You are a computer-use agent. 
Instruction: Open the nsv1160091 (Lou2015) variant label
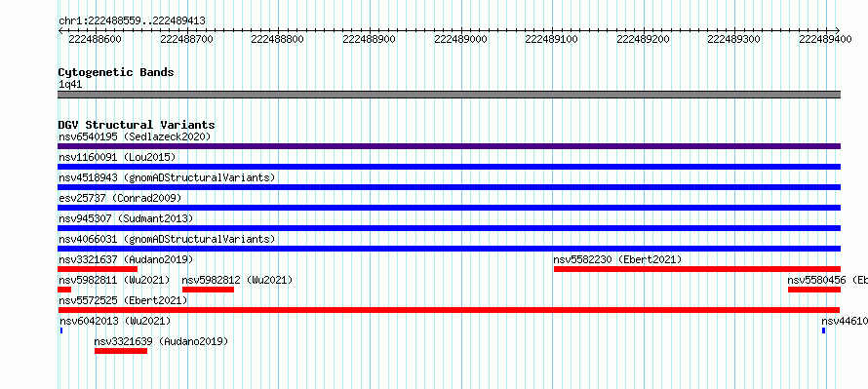pyautogui.click(x=117, y=157)
